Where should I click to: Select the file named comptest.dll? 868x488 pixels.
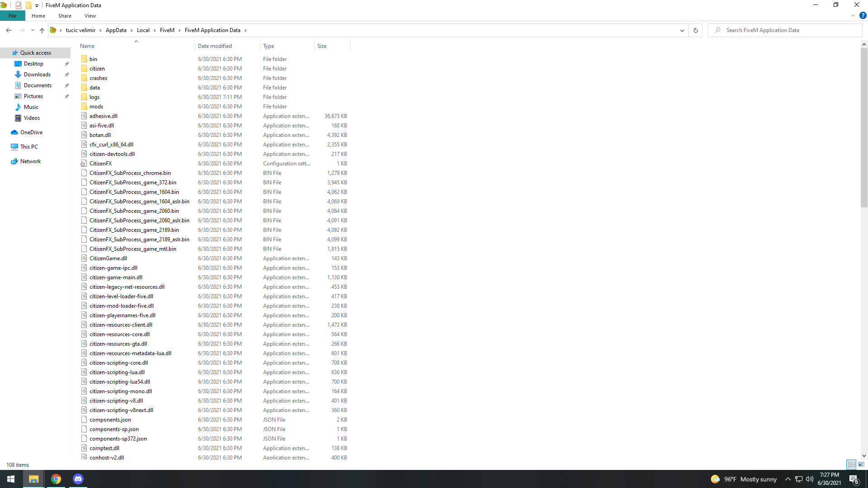[x=104, y=448]
